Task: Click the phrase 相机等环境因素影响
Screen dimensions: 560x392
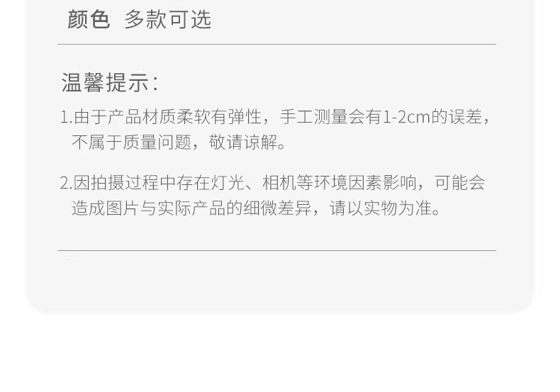Action: tap(340, 182)
